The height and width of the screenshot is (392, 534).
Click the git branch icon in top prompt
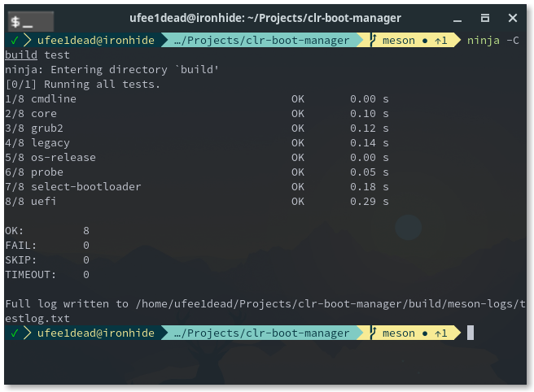pos(374,40)
